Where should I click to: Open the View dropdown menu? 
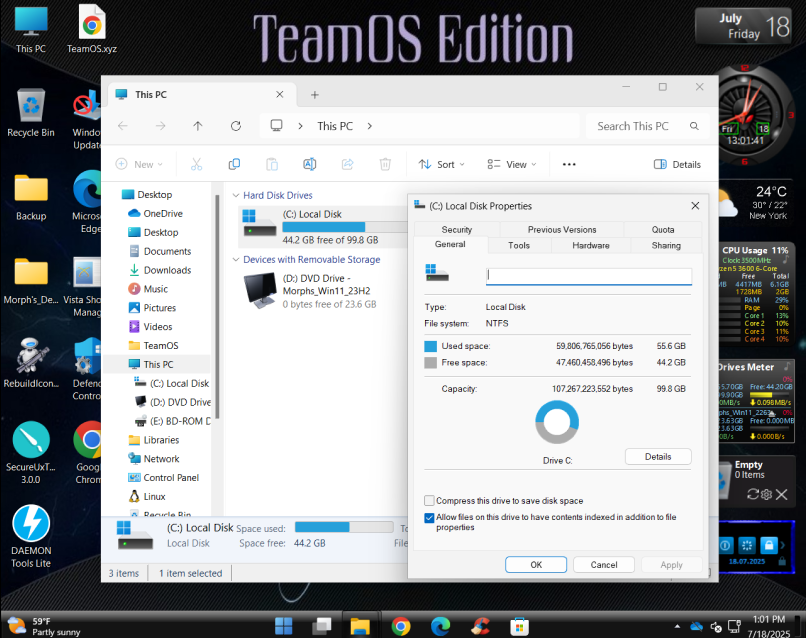click(512, 165)
